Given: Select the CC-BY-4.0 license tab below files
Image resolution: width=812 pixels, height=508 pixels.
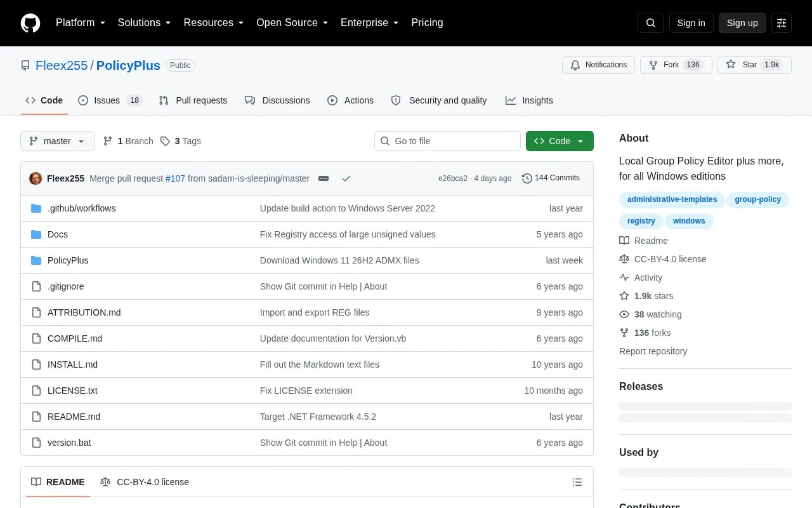Looking at the screenshot, I should pos(145,482).
